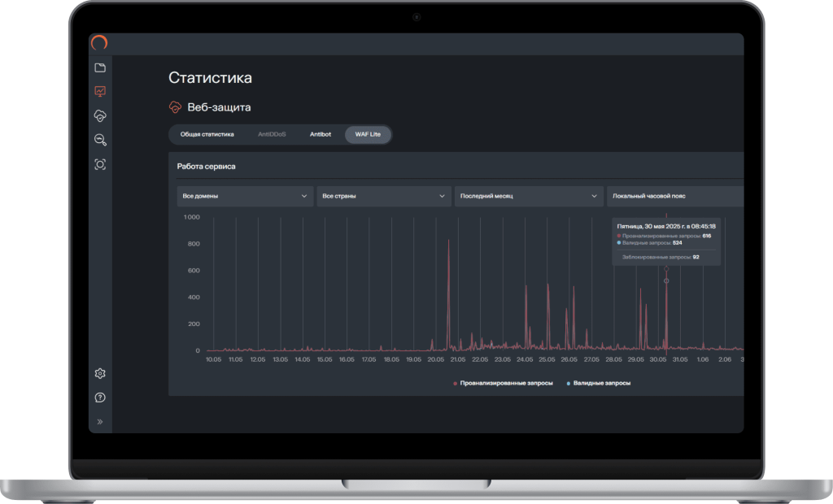Screen dimensions: 833x504
Task: Open the scan frame sidebar icon
Action: tap(100, 164)
